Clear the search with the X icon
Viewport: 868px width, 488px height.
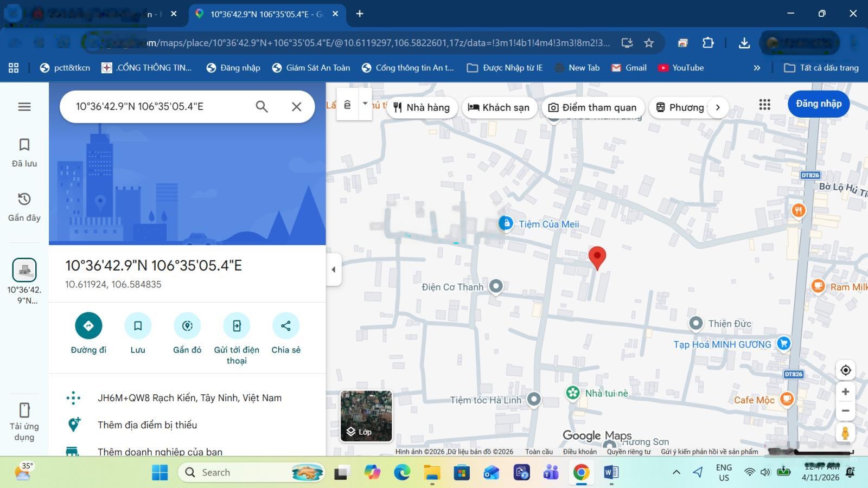tap(296, 107)
